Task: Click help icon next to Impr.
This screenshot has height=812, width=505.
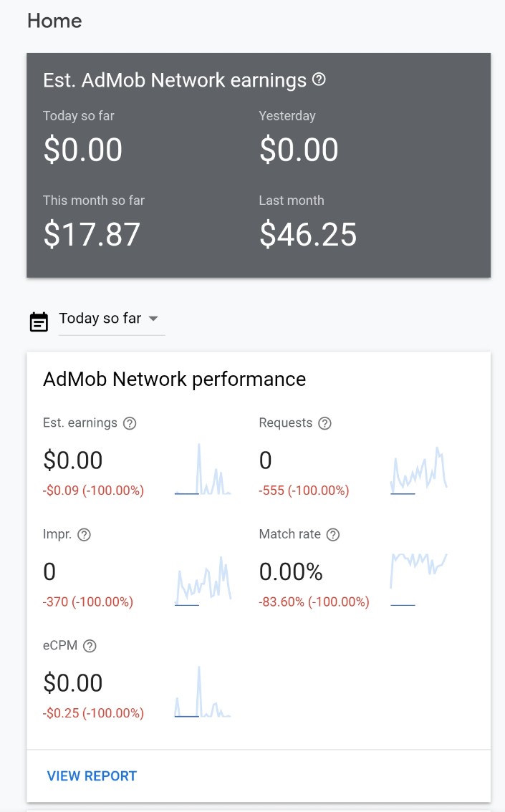Action: 84,535
